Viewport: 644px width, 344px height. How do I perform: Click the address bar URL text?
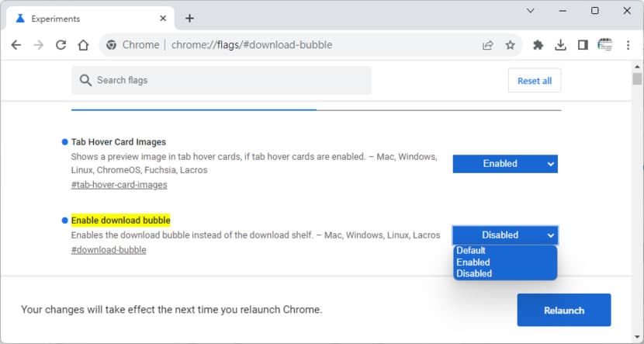pyautogui.click(x=251, y=45)
